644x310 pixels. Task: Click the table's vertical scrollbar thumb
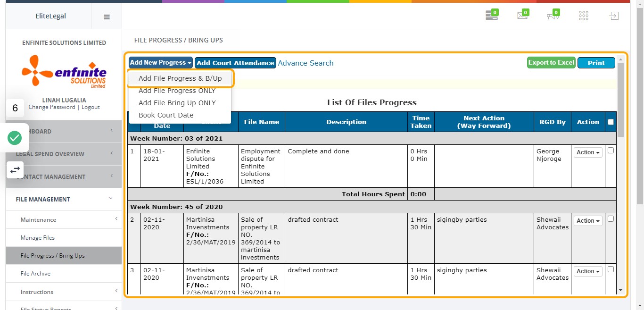point(620,100)
